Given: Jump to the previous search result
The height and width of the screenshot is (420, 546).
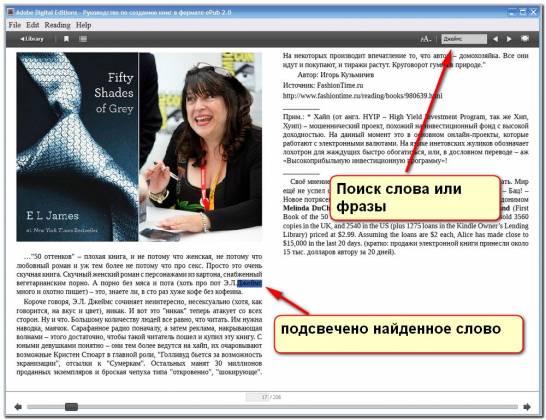Looking at the screenshot, I should (495, 39).
